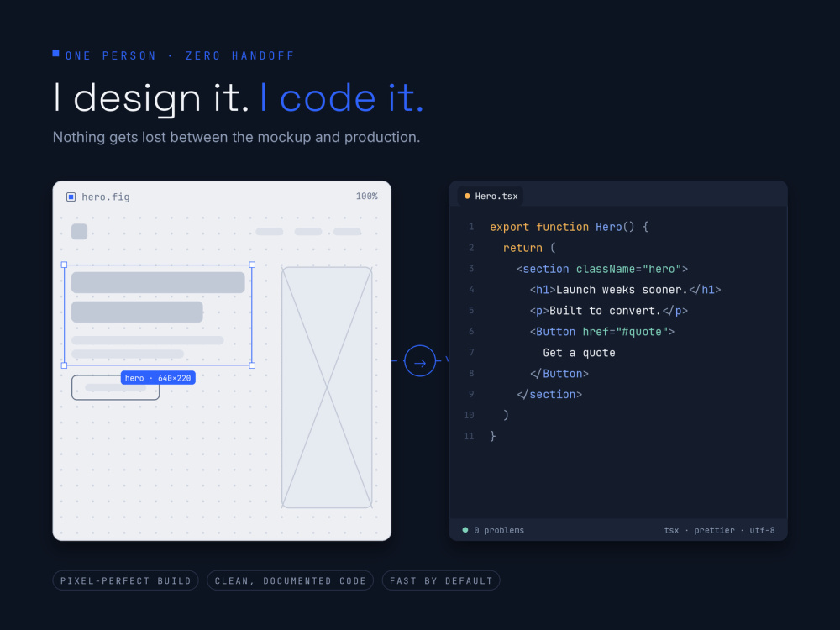Click the PIXEL-PERFECT BUILD pill
The height and width of the screenshot is (630, 840).
pos(125,580)
